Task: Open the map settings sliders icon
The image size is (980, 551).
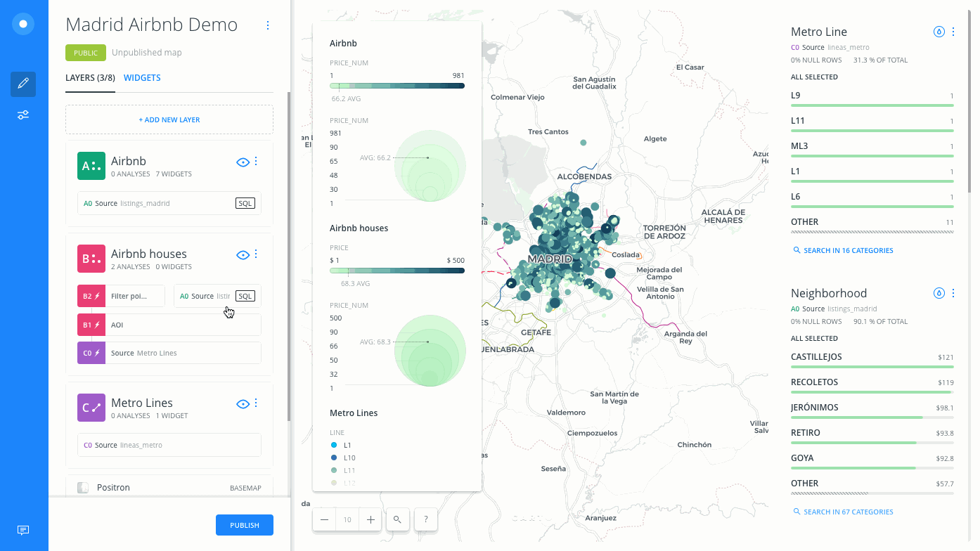Action: pos(22,115)
